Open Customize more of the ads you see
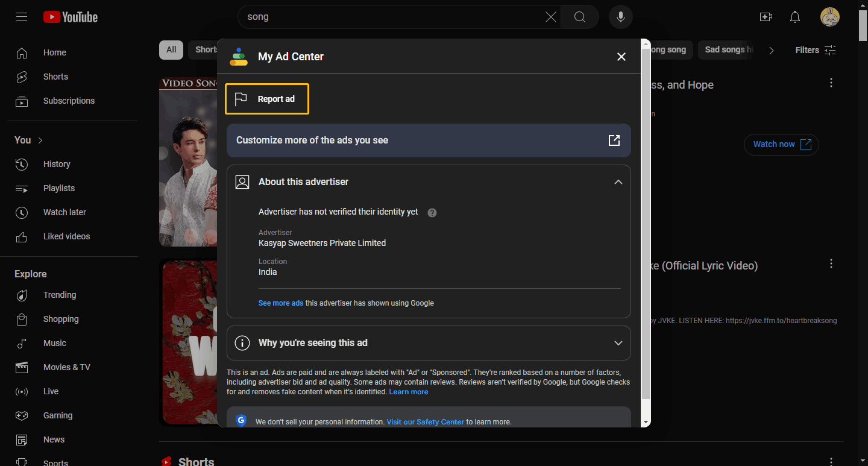 coord(429,140)
